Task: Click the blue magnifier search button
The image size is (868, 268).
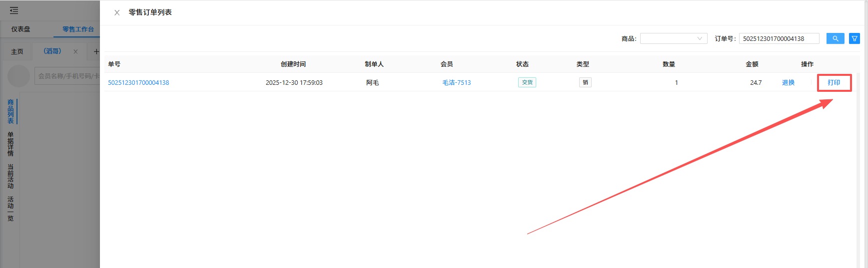Action: tap(835, 38)
